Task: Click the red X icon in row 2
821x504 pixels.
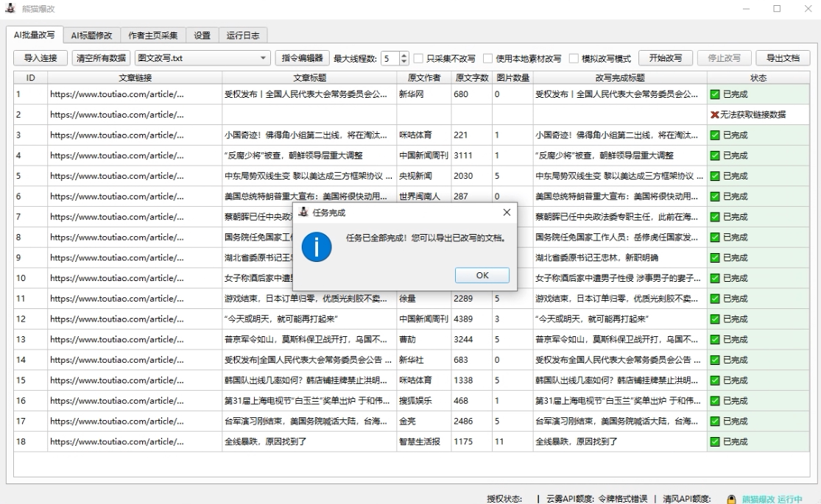Action: pyautogui.click(x=715, y=115)
